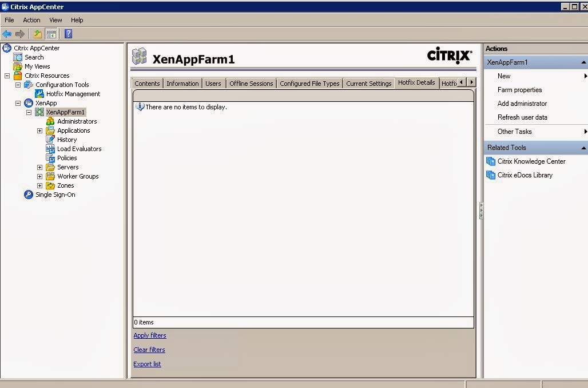Select the Hotfix Details tab

pyautogui.click(x=416, y=82)
